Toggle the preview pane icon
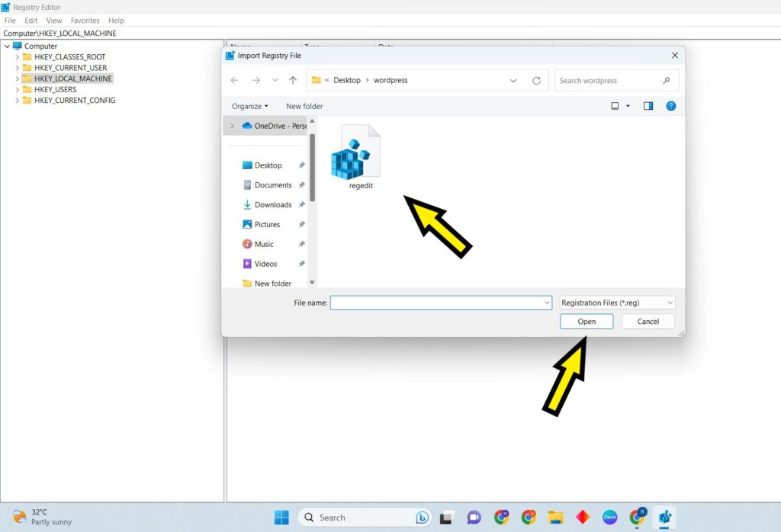 tap(648, 106)
